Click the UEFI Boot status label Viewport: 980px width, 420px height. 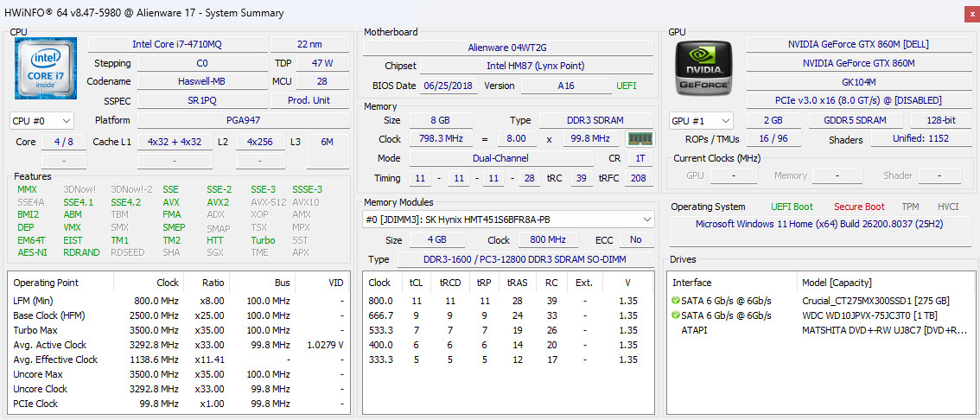pyautogui.click(x=792, y=207)
